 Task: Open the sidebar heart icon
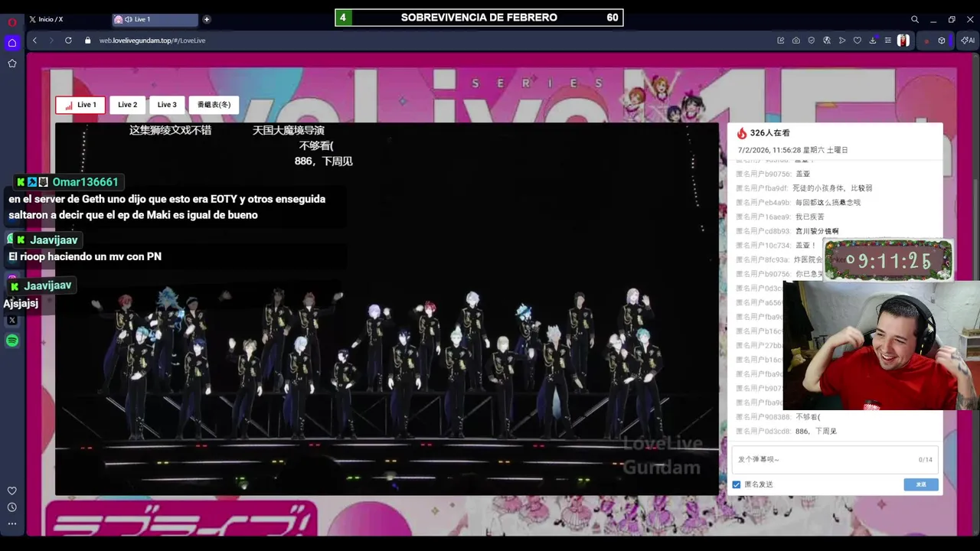12,491
